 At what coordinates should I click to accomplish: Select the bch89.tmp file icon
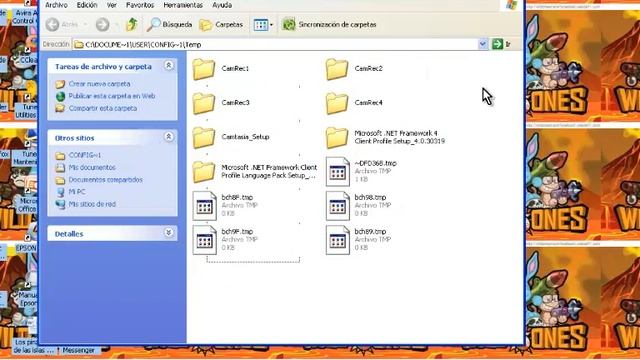tap(338, 240)
